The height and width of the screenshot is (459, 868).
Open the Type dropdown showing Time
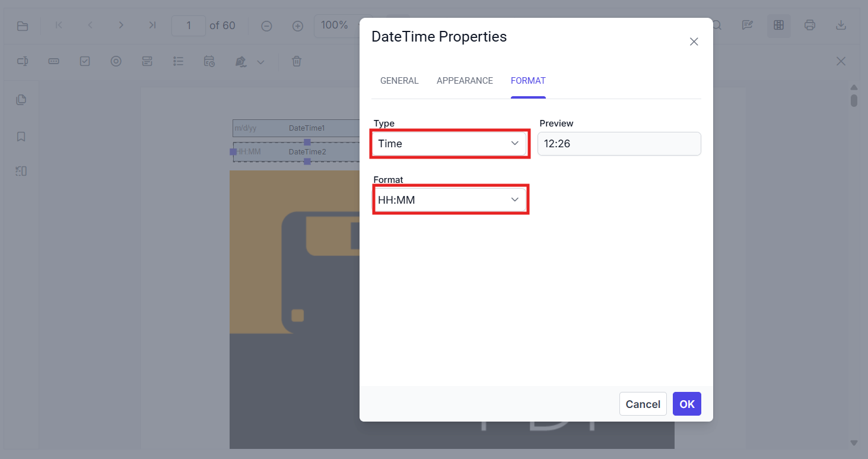click(449, 144)
